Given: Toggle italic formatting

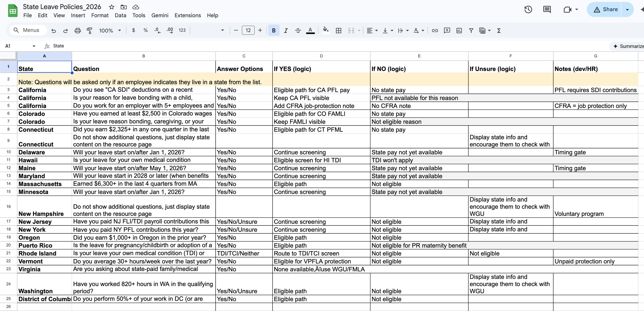Looking at the screenshot, I should (x=286, y=31).
